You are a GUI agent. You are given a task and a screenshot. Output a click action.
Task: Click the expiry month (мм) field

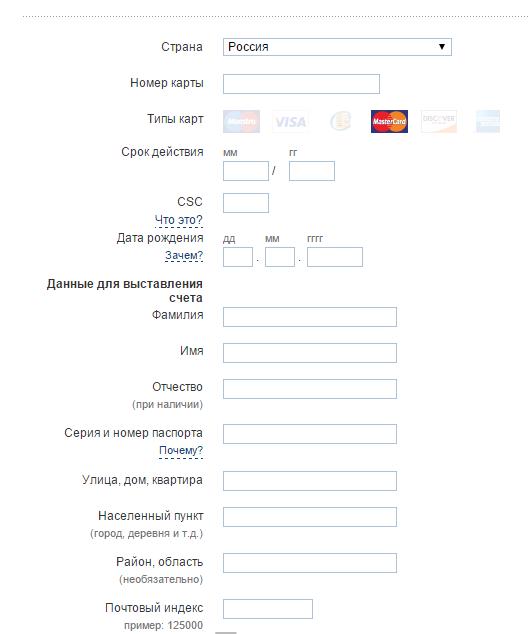[246, 171]
